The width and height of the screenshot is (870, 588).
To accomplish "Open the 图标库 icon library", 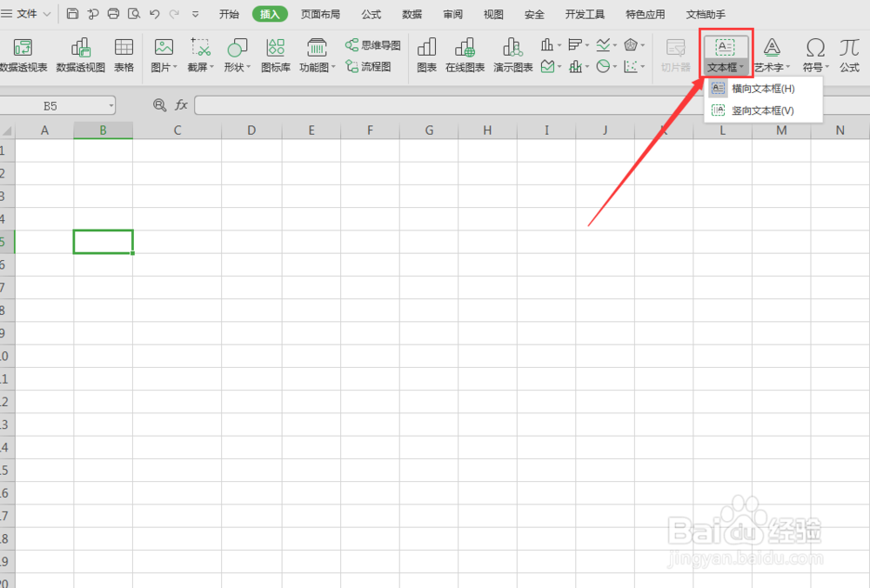I will pos(276,55).
